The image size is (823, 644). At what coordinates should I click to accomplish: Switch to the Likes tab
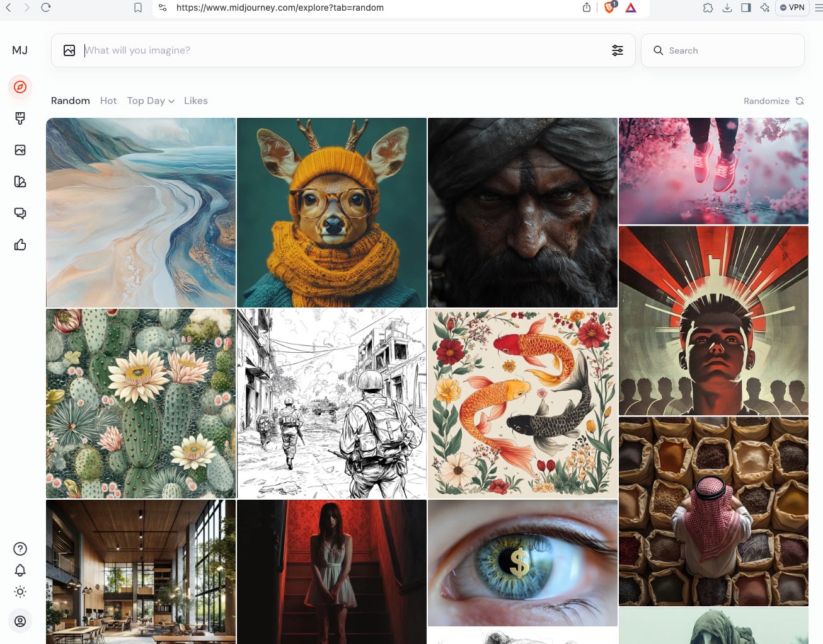point(196,101)
